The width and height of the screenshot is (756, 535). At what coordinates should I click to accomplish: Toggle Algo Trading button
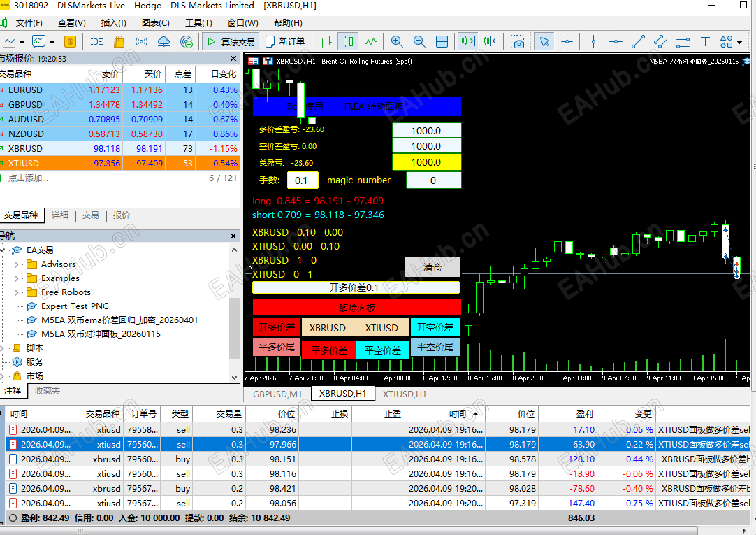[x=231, y=42]
